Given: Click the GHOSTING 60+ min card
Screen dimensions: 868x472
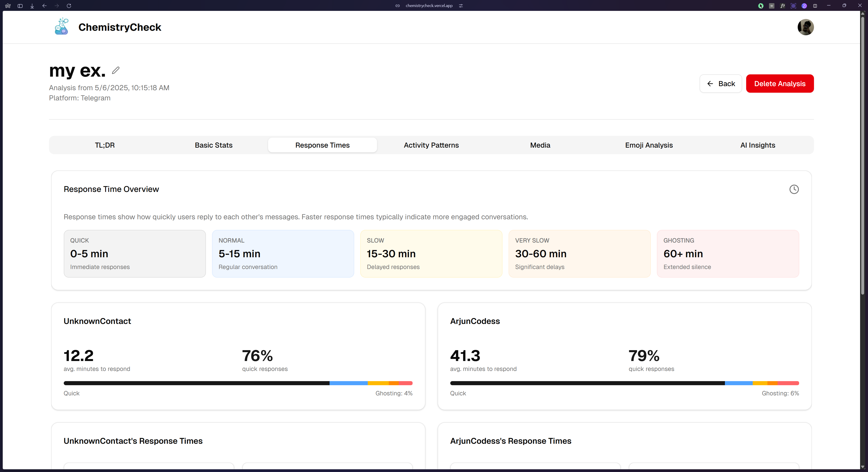Looking at the screenshot, I should click(727, 254).
